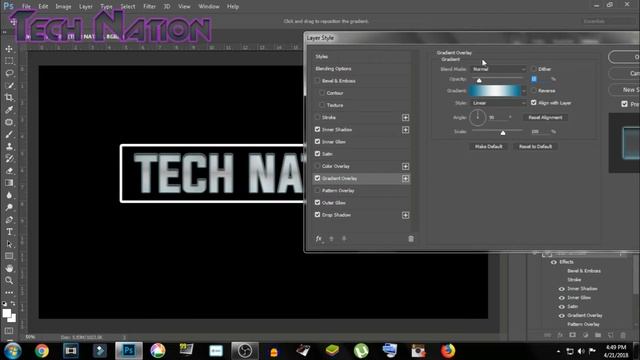Screen dimensions: 640x360
Task: Select the Lasso tool
Action: point(9,73)
